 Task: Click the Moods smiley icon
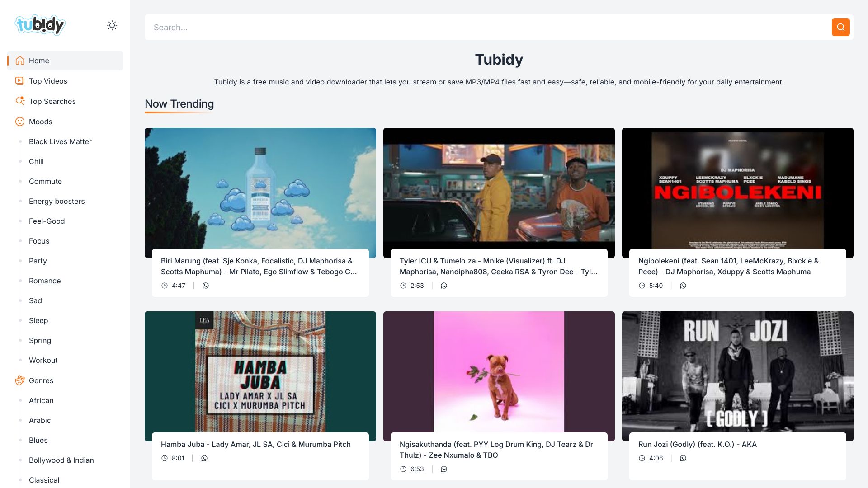19,122
